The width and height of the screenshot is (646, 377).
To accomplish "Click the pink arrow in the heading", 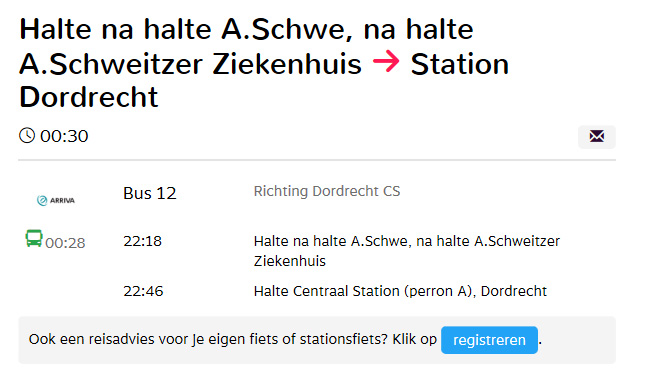I will 386,62.
